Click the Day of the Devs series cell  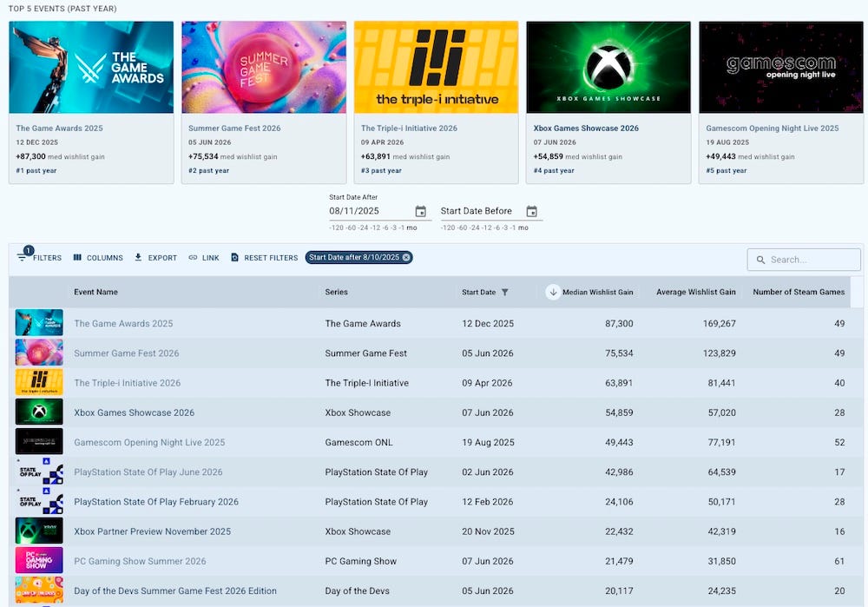pos(357,591)
